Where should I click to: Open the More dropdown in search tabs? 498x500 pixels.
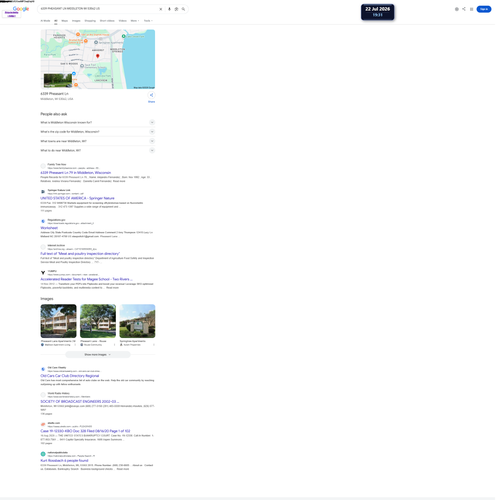(135, 21)
